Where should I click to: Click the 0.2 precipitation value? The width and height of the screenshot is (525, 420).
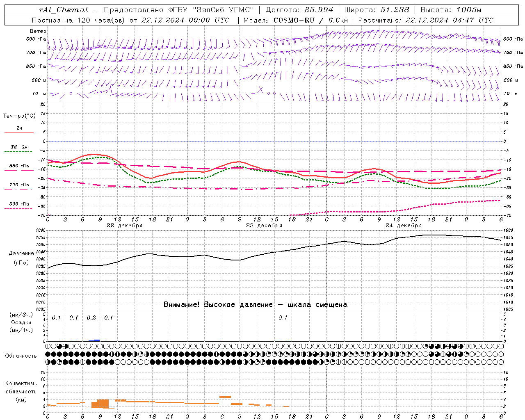[x=91, y=317]
